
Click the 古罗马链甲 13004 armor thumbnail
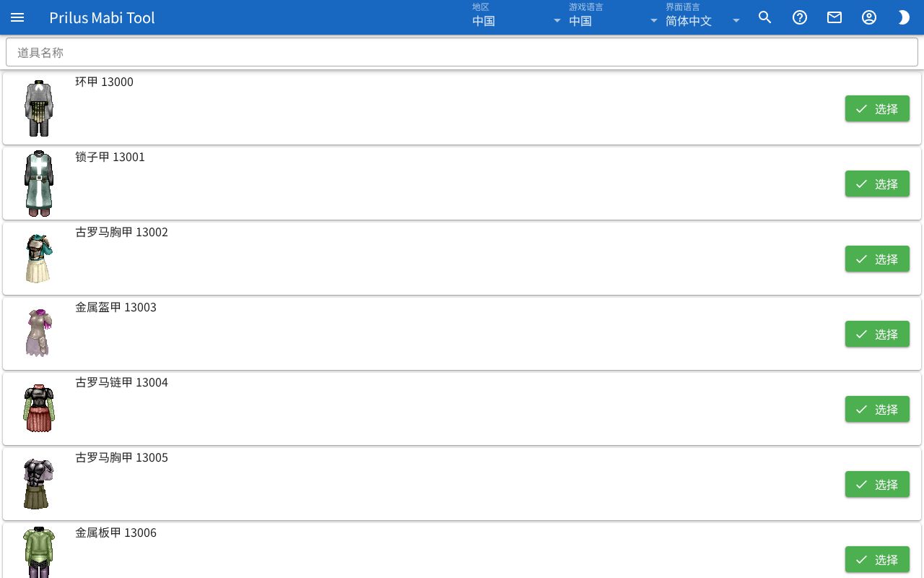(39, 409)
